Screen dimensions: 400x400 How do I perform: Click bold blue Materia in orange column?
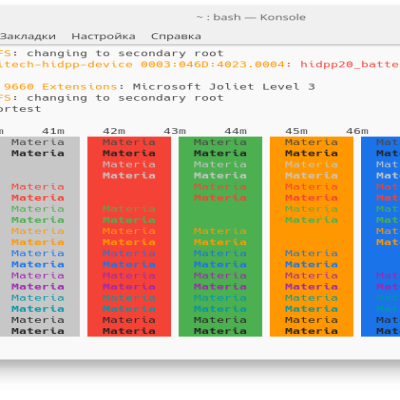311,264
